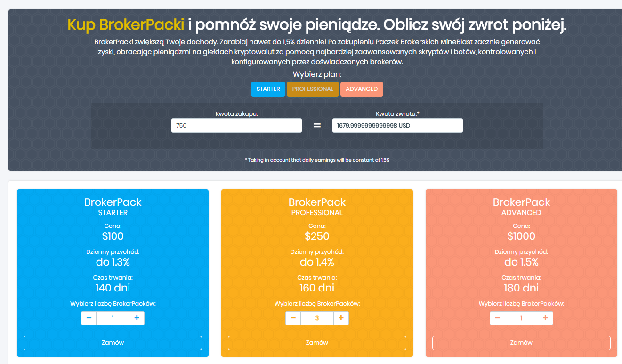Screen dimensions: 622x364
Task: Order the Starter BrokerPack via Zamów
Action: pyautogui.click(x=113, y=343)
